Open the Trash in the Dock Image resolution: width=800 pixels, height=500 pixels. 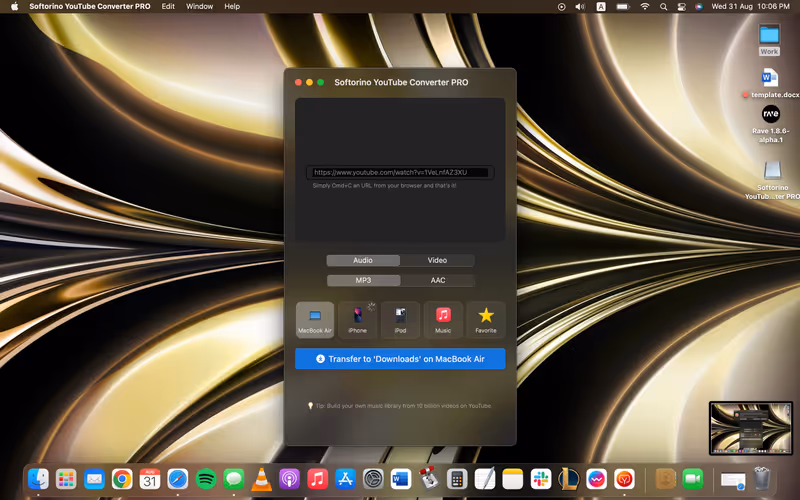pos(761,479)
